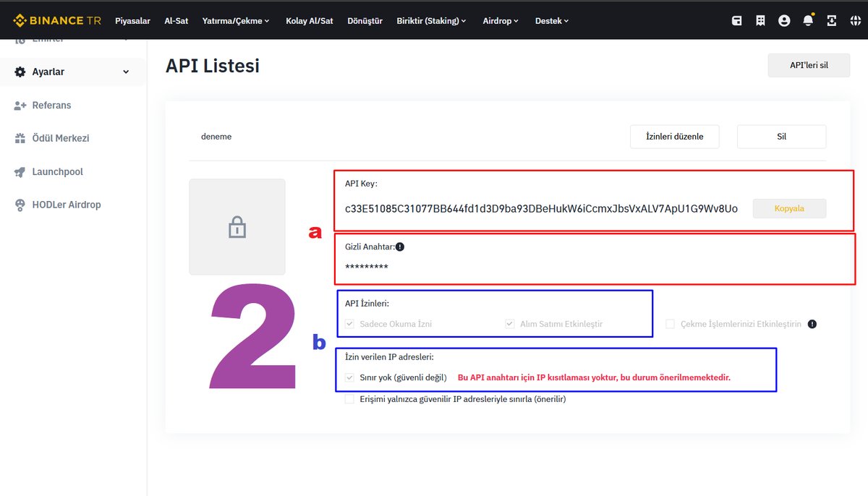868x496 pixels.
Task: Check Erişimi yalnızca güvenilir IP adresleriyle sınırla
Action: point(350,399)
